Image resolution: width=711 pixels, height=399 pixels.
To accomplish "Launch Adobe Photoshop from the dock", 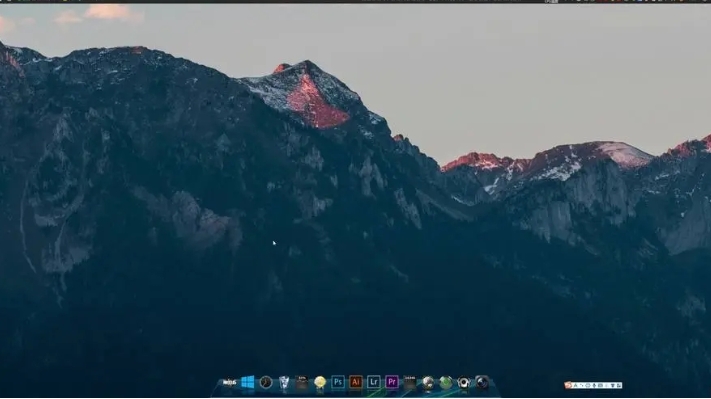I will point(338,382).
